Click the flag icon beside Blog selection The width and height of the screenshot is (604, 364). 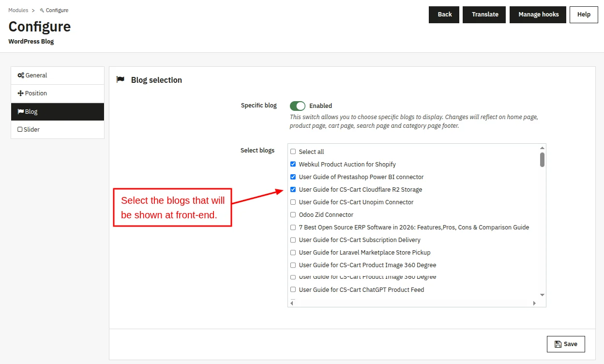[x=121, y=80]
